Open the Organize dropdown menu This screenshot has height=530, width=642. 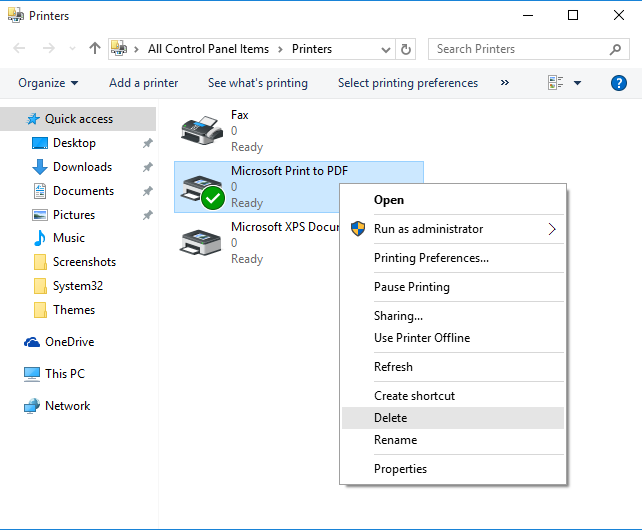pyautogui.click(x=48, y=83)
